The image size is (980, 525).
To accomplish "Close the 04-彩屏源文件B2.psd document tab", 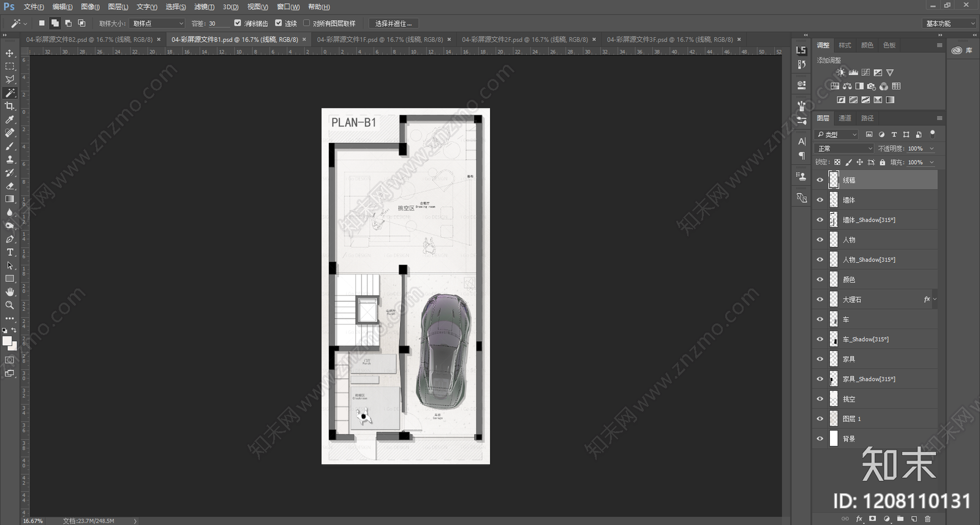I will tap(159, 39).
